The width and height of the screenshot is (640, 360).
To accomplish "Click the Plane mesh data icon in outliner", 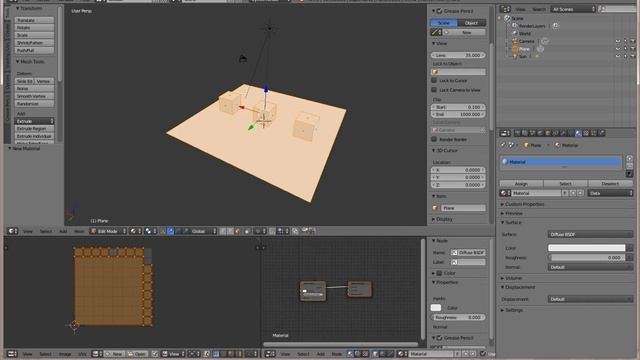I will pyautogui.click(x=540, y=49).
